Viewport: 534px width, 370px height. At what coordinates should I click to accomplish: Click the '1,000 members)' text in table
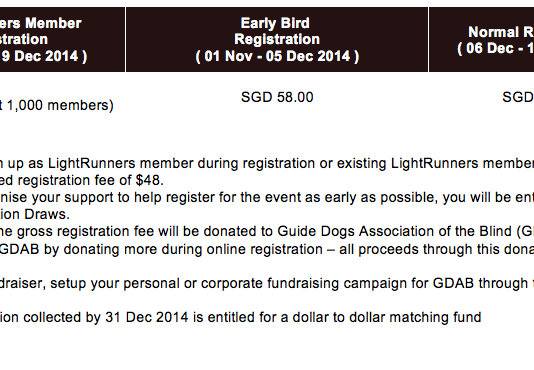click(x=60, y=106)
